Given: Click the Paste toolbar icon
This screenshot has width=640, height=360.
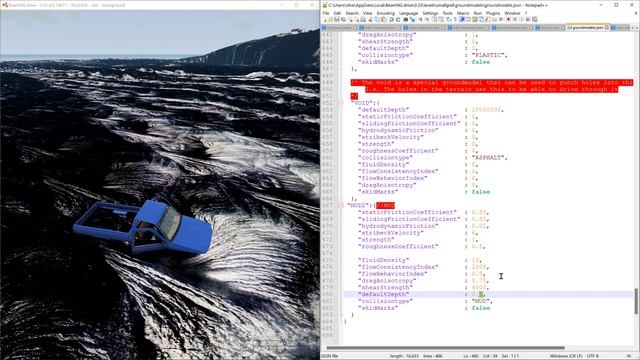Looking at the screenshot, I should tap(384, 19).
